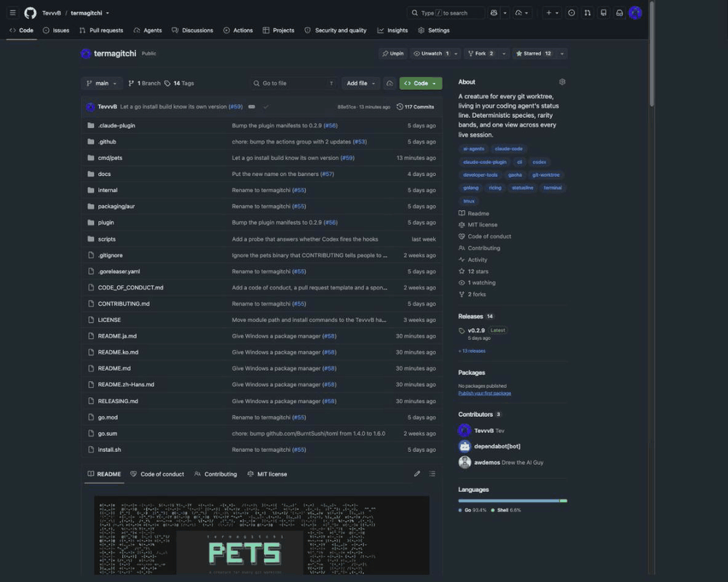Click the page vertical scrollbar
The width and height of the screenshot is (728, 582).
coord(652,53)
